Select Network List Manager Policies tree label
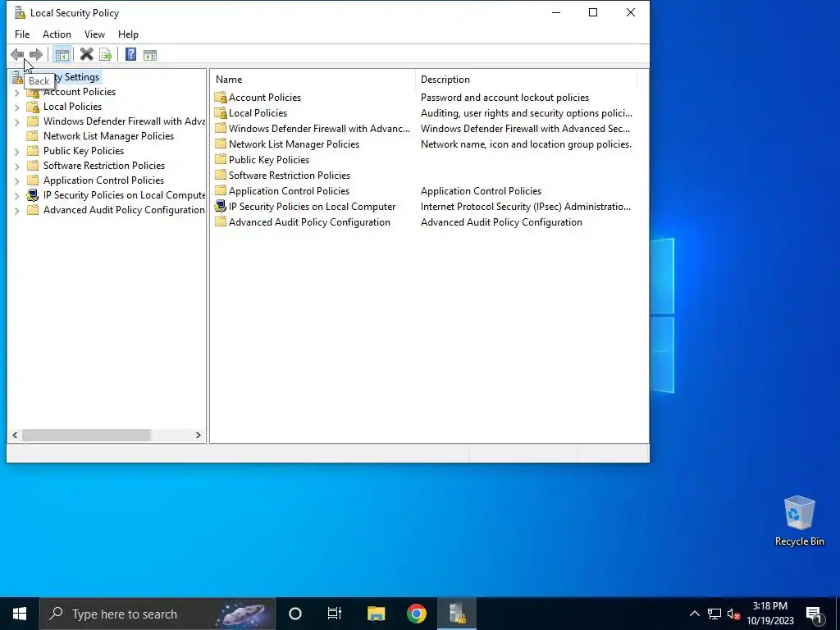This screenshot has width=840, height=630. (109, 136)
